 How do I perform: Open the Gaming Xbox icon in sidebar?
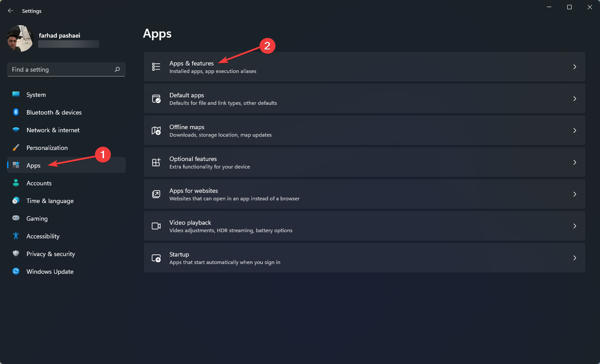(16, 218)
